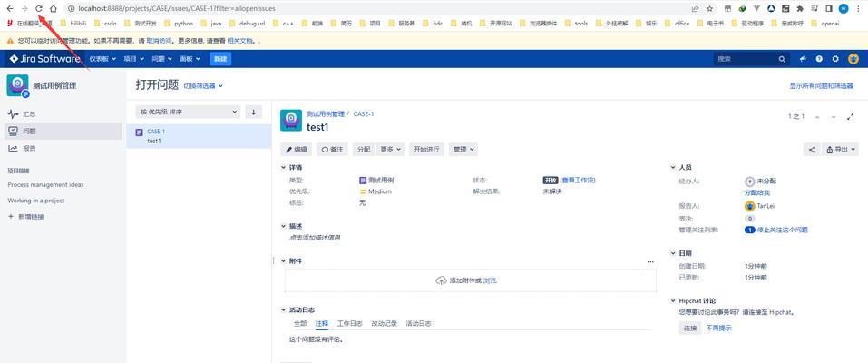Viewport: 868px width, 363px height.
Task: Expand issue to full screen with diagonal arrows
Action: tap(851, 117)
